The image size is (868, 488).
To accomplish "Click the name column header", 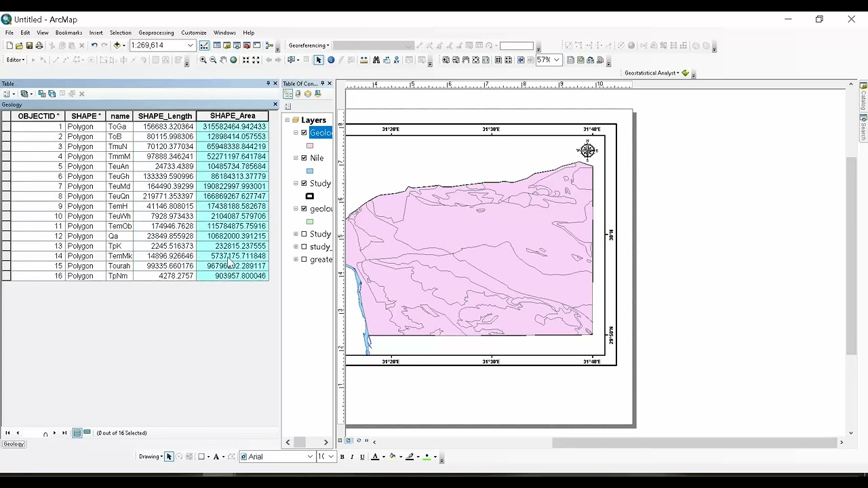I will 120,116.
